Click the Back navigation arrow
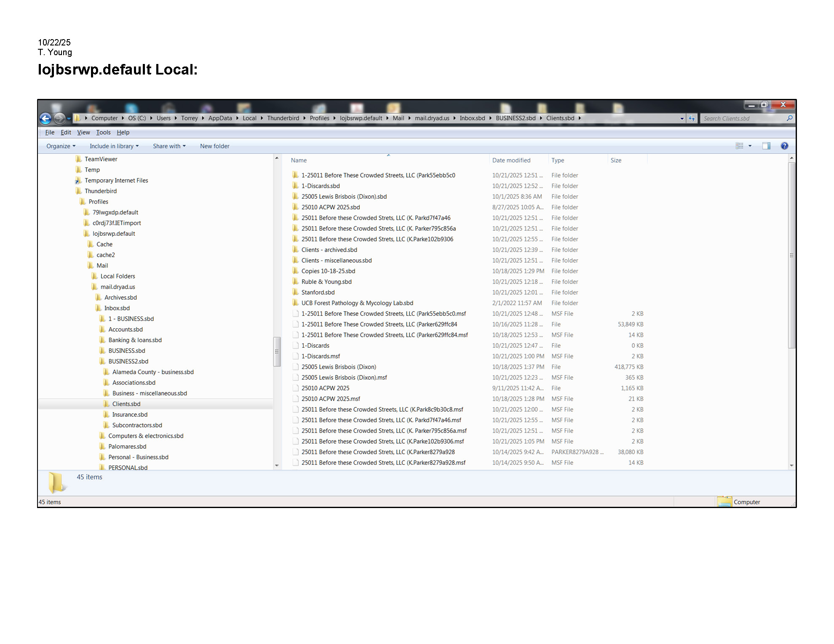This screenshot has width=834, height=644. [45, 119]
